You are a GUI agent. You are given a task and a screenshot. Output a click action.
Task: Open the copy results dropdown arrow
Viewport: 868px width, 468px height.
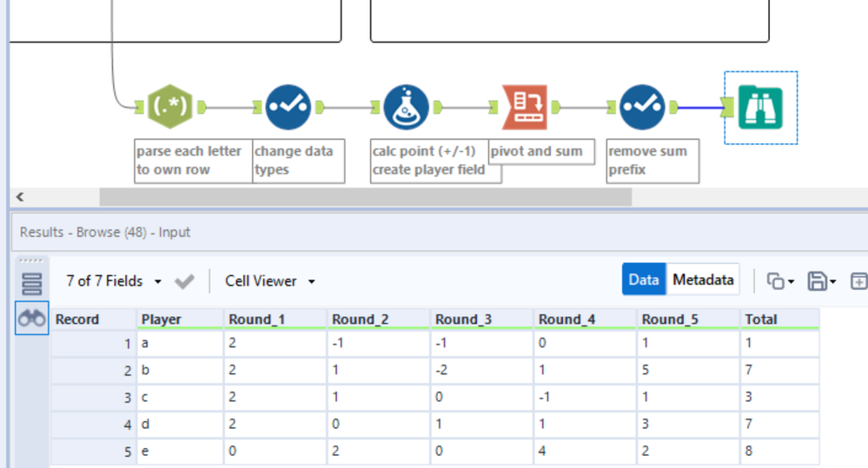click(791, 281)
